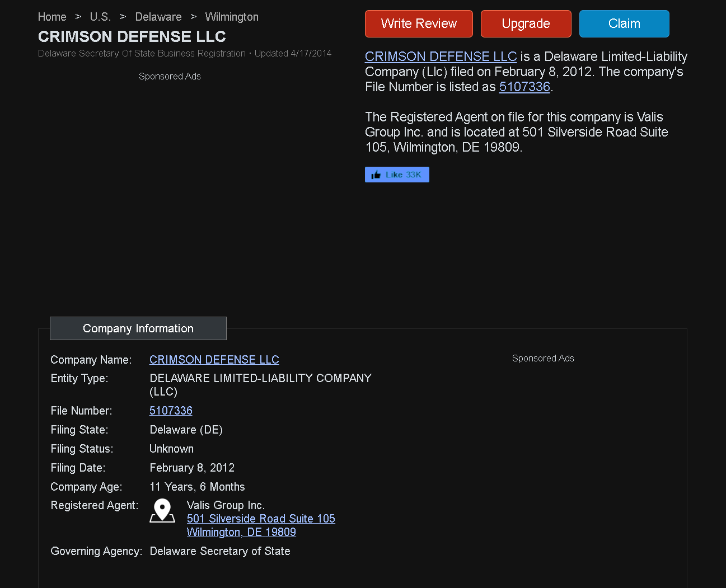
Task: Click 'Delaware Secretary of State' Governing Agency value
Action: [220, 551]
